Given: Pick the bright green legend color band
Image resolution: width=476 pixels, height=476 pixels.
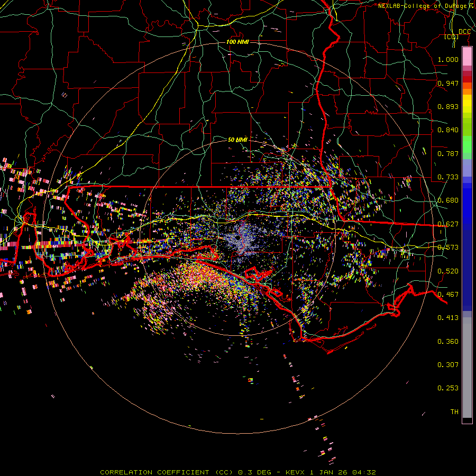Looking at the screenshot, I should point(467,144).
